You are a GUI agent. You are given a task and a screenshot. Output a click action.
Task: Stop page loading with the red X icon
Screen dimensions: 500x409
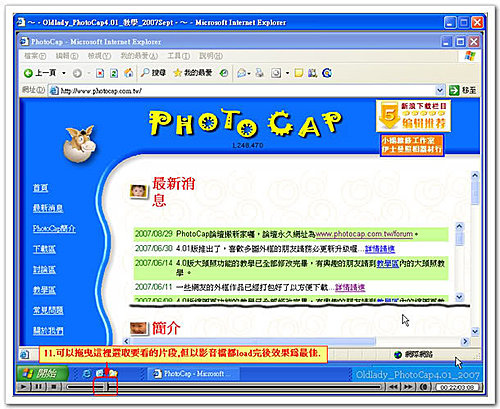[100, 73]
